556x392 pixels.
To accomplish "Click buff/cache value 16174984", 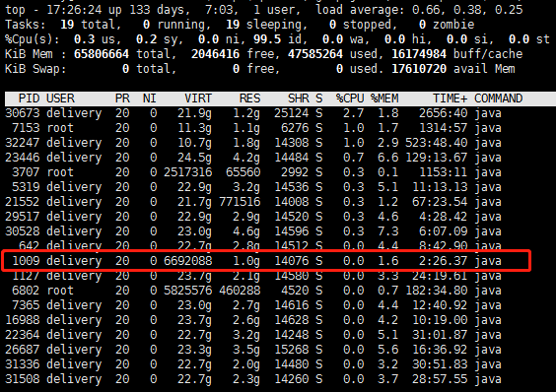I will [x=419, y=54].
